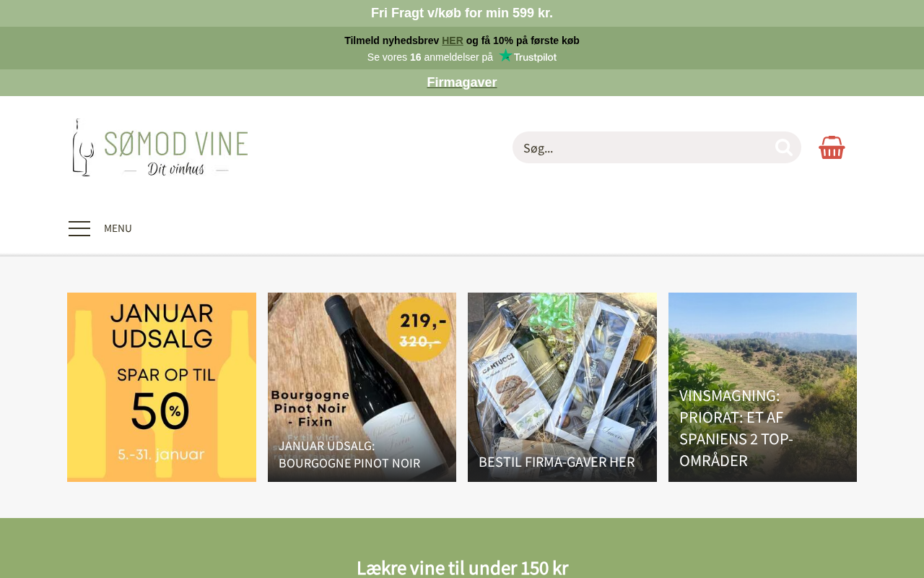The height and width of the screenshot is (578, 924).
Task: Click the magnifying glass search icon
Action: [x=784, y=147]
